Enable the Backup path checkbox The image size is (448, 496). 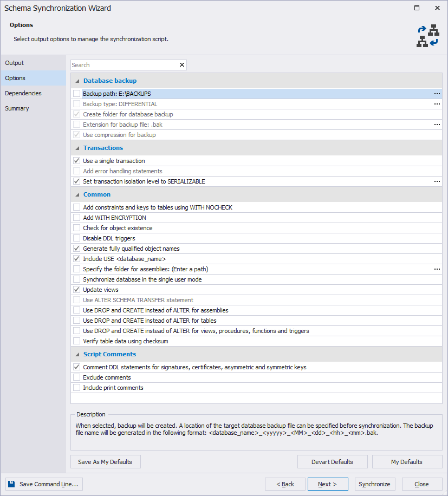(76, 94)
